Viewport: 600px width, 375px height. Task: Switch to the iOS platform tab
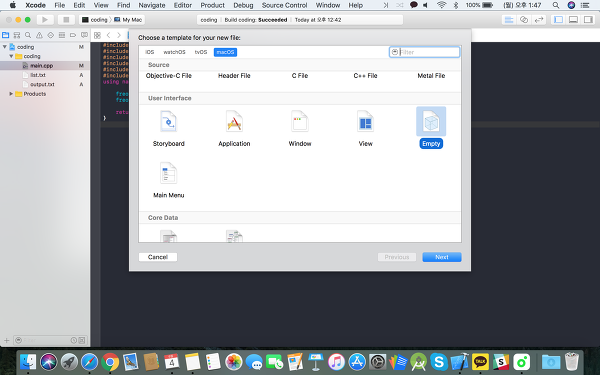[x=150, y=52]
